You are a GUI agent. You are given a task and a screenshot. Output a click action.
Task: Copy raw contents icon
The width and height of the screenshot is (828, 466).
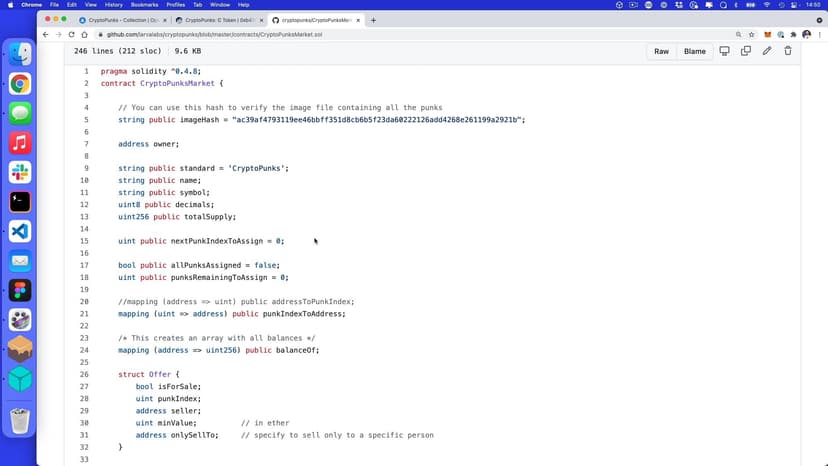point(746,51)
